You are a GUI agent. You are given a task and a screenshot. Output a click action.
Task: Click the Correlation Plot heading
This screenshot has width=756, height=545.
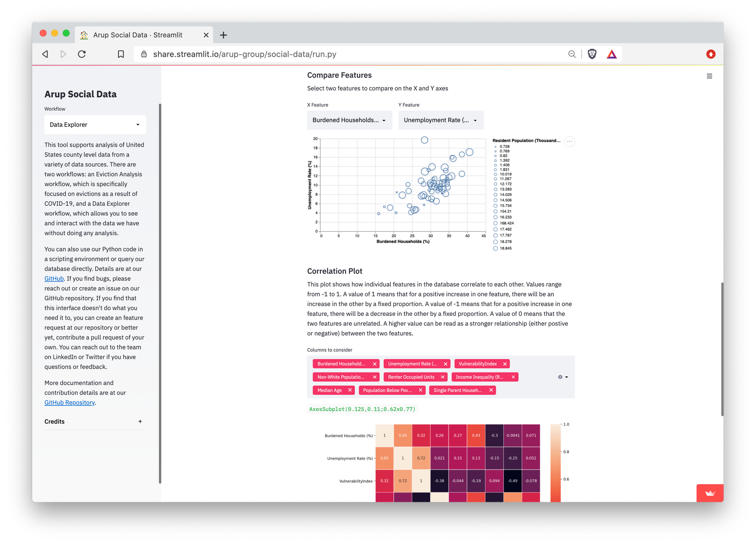click(x=335, y=271)
